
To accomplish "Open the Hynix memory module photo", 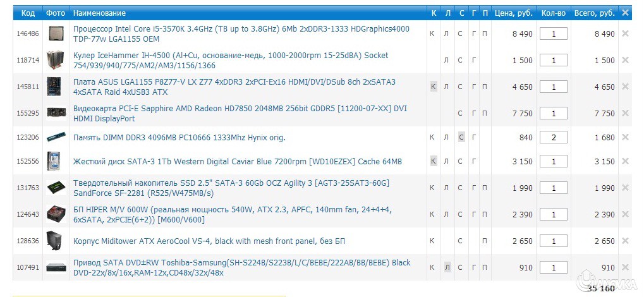I will pyautogui.click(x=56, y=136).
